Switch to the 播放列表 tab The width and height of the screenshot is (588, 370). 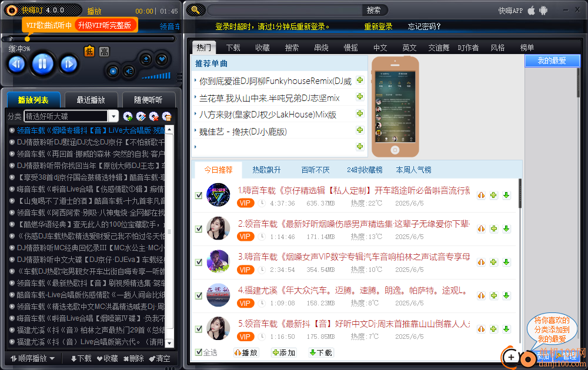(x=34, y=100)
